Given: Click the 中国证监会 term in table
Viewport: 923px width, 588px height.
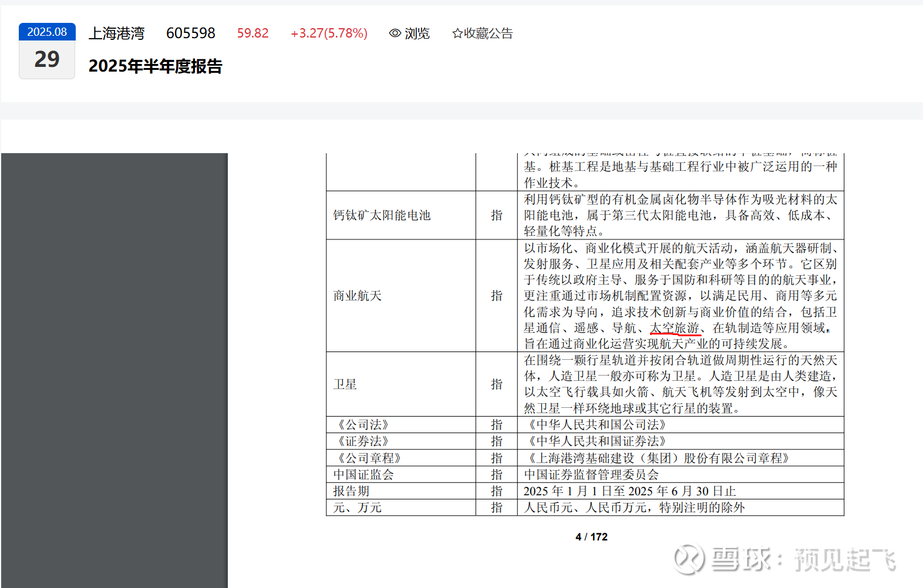Looking at the screenshot, I should 363,475.
